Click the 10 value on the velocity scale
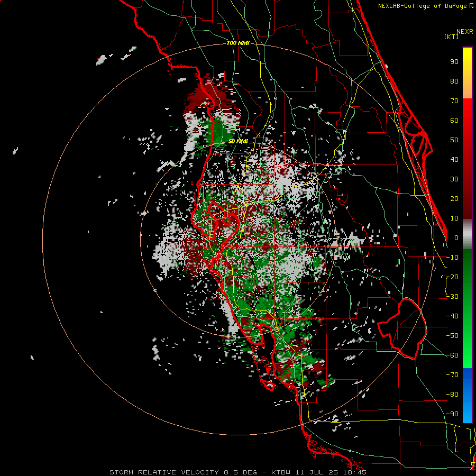This screenshot has width=476, height=476. pos(454,218)
